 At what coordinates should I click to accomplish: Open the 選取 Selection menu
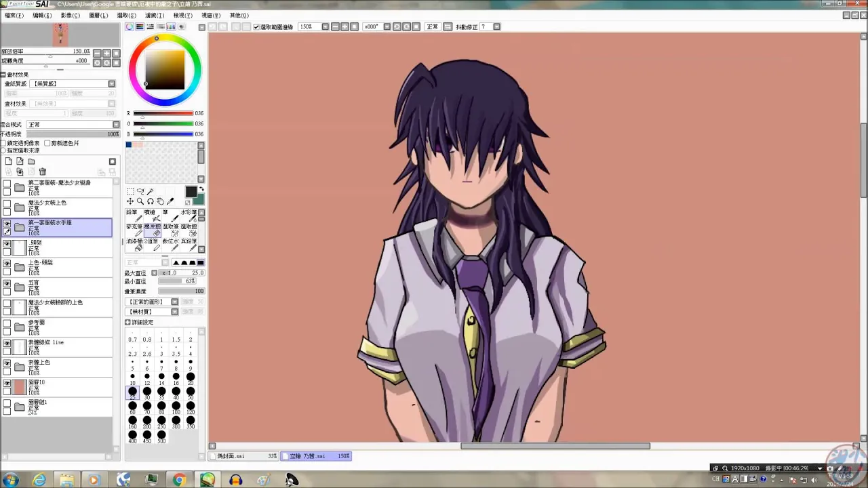pos(127,16)
